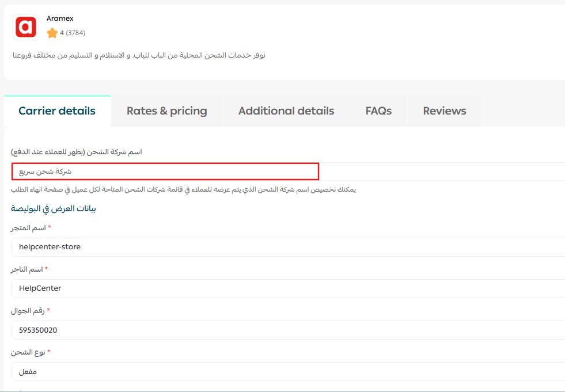Select the mobile number field 595350020
Image resolution: width=565 pixels, height=392 pixels.
pos(288,330)
